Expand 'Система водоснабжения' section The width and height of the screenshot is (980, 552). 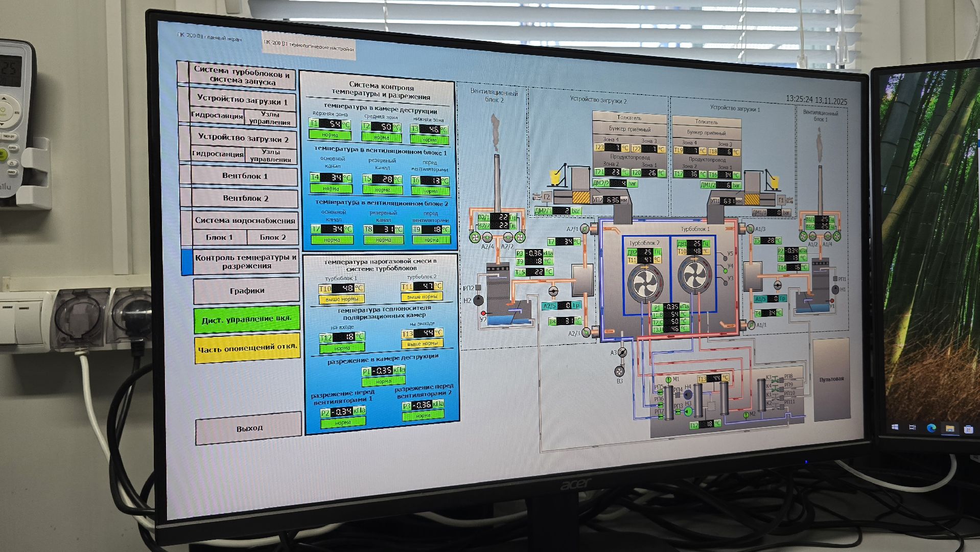245,220
